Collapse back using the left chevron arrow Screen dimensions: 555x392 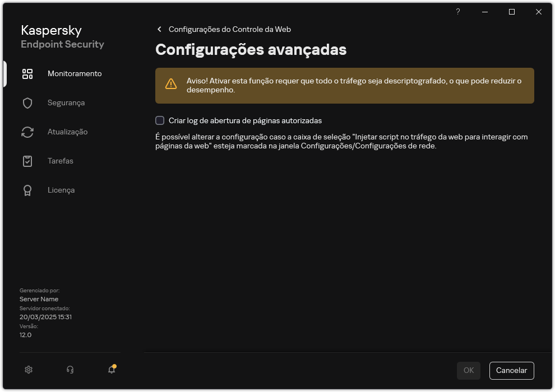(159, 29)
